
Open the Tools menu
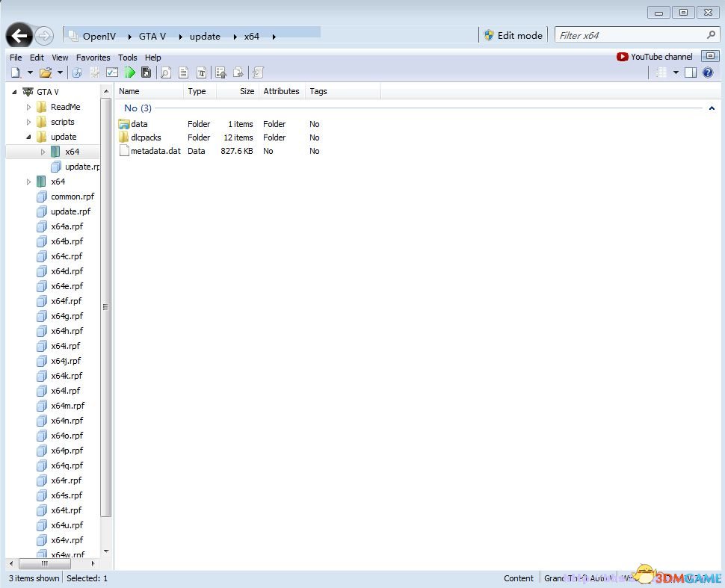(x=127, y=58)
